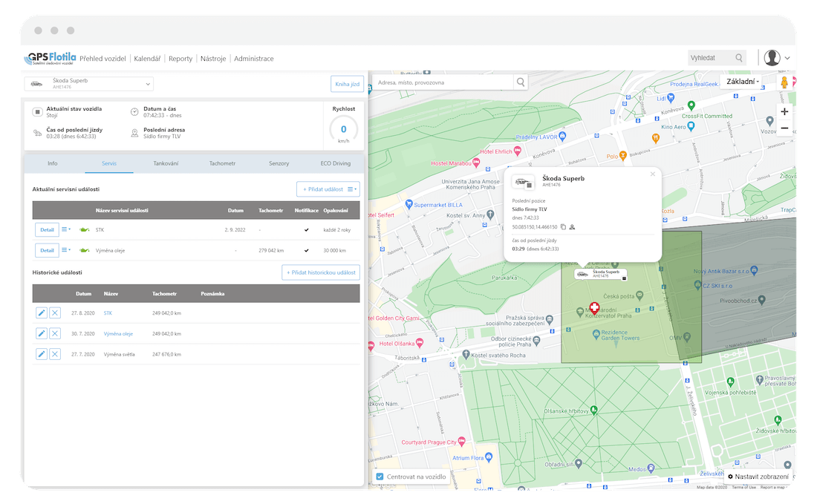817x504 pixels.
Task: Click the map address search field
Action: tap(443, 82)
